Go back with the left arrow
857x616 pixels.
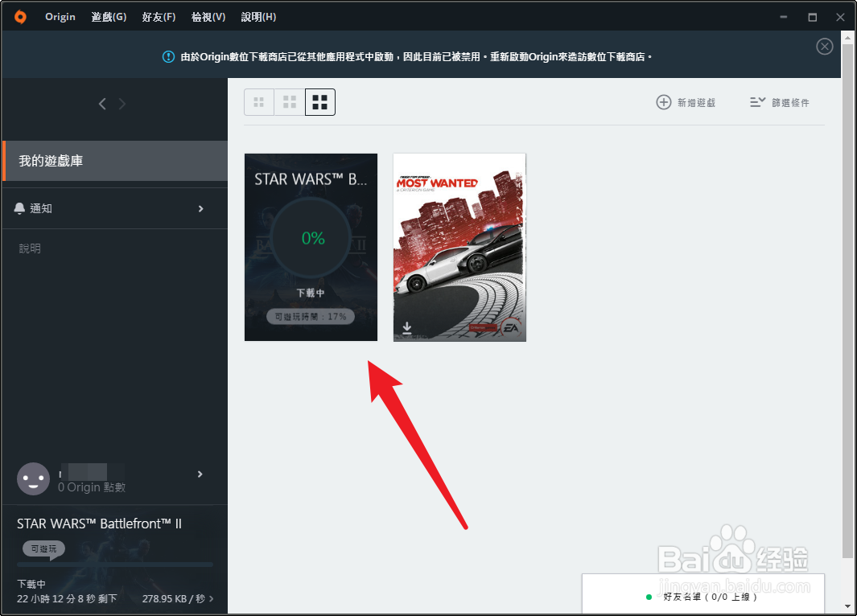coord(102,104)
